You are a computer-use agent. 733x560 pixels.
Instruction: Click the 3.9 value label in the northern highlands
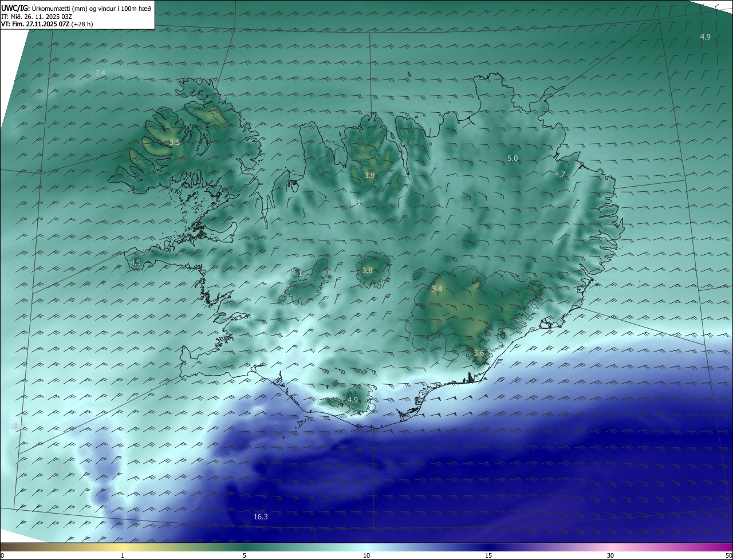click(x=369, y=175)
